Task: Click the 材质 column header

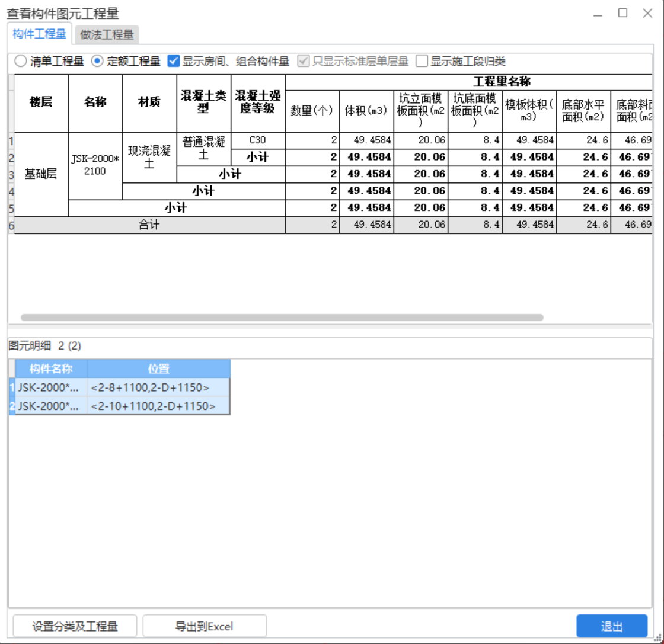Action: tap(149, 103)
